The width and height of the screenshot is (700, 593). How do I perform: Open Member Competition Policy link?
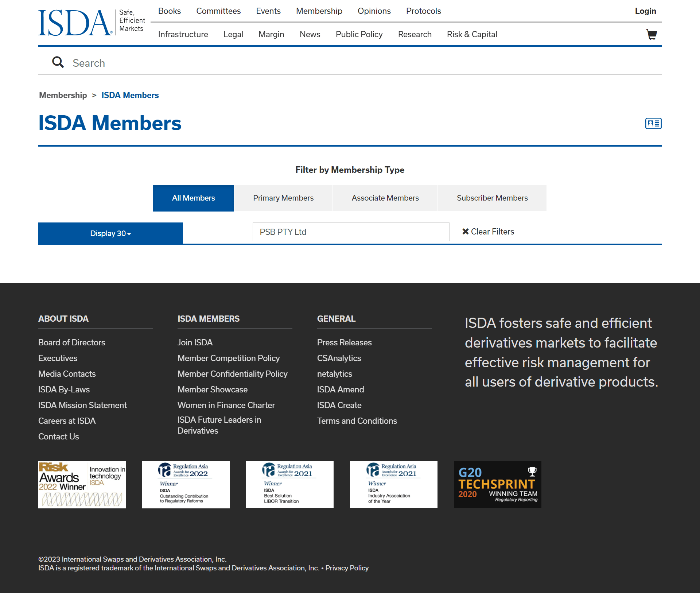click(229, 358)
